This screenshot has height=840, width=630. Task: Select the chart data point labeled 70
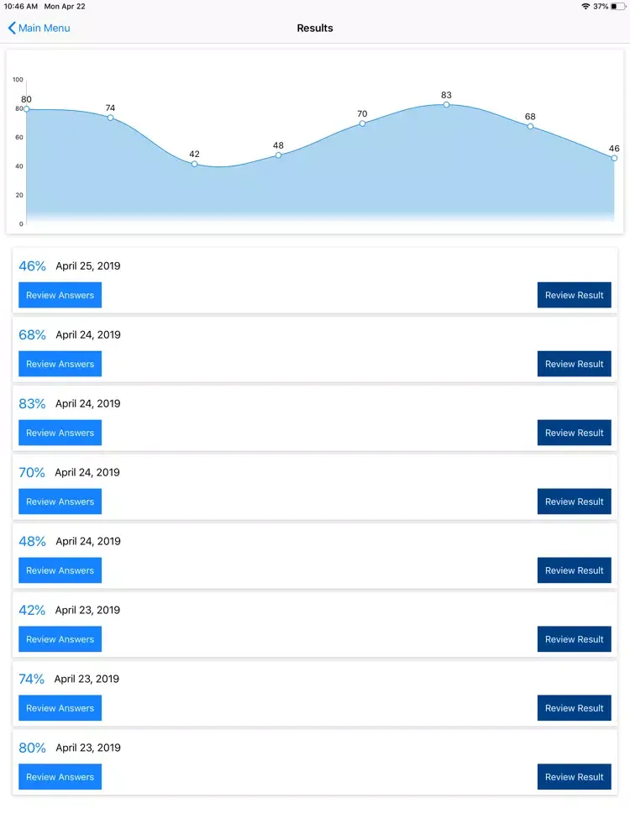pos(362,123)
